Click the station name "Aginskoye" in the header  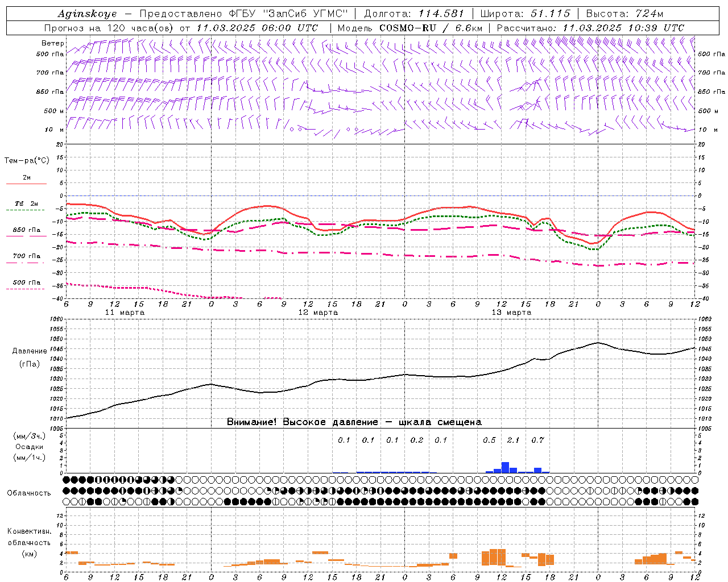88,14
